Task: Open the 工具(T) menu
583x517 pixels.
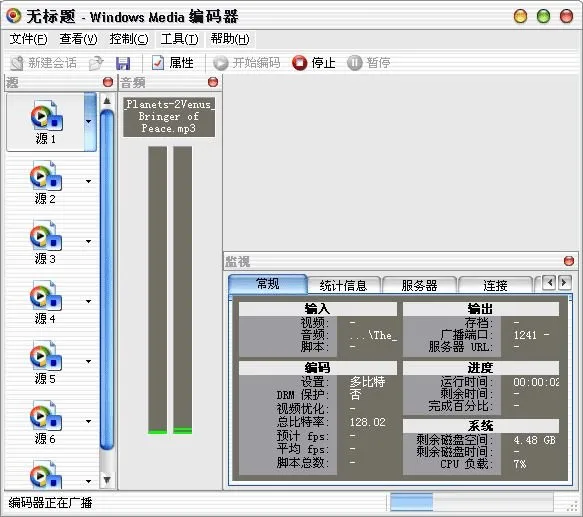Action: [x=180, y=39]
